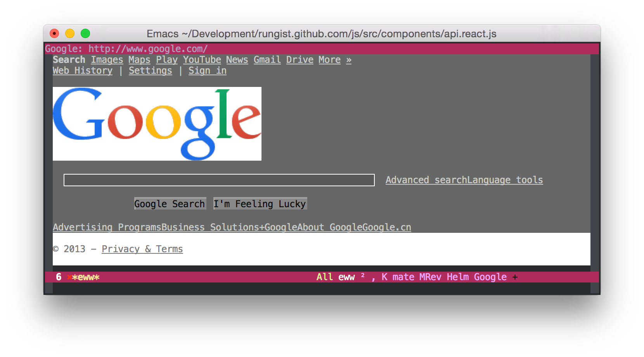Close the Emacs window with the red button

coord(54,34)
